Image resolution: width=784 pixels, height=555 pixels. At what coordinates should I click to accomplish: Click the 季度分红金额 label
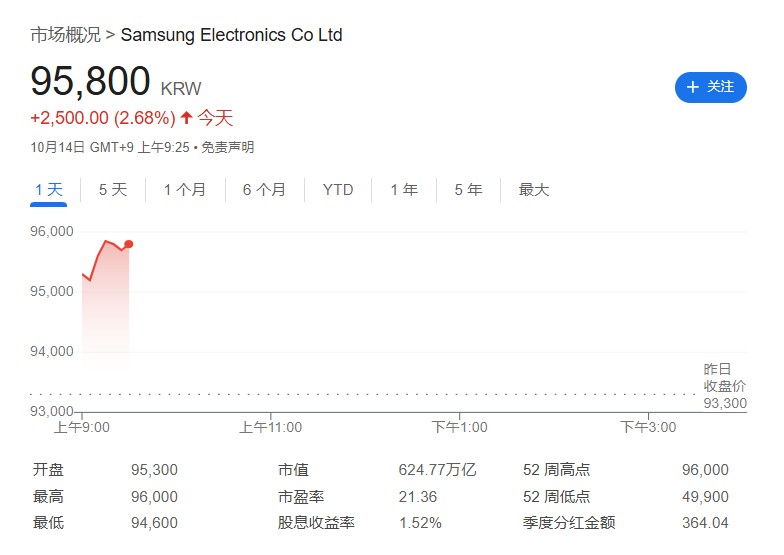coord(569,523)
